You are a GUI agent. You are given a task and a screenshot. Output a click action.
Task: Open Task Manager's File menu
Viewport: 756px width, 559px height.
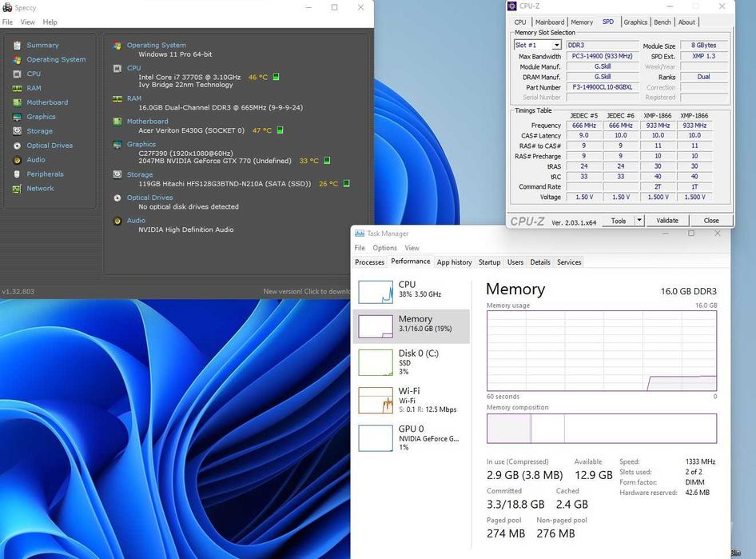click(x=360, y=248)
